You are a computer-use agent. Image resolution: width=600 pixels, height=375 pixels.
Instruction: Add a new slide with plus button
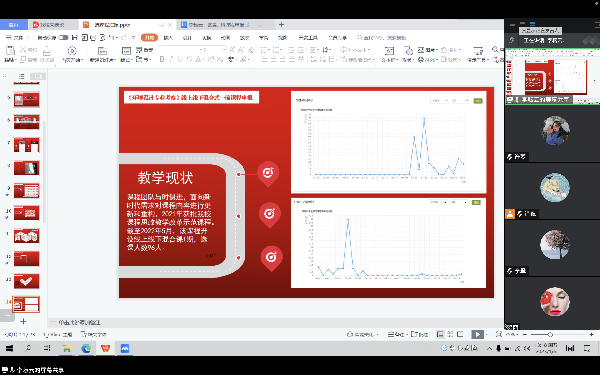pos(23,321)
